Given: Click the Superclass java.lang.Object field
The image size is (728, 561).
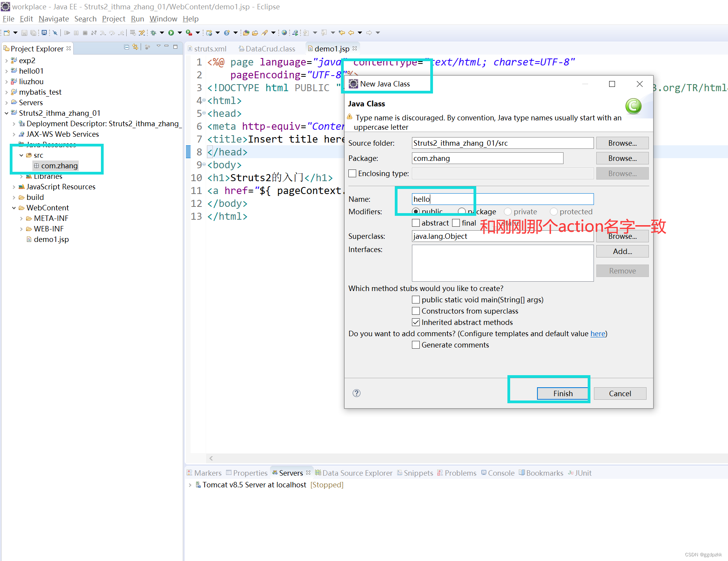Looking at the screenshot, I should click(503, 236).
